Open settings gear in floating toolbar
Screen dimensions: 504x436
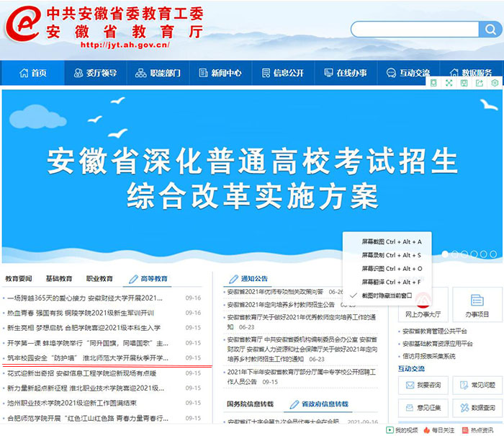coord(495,84)
